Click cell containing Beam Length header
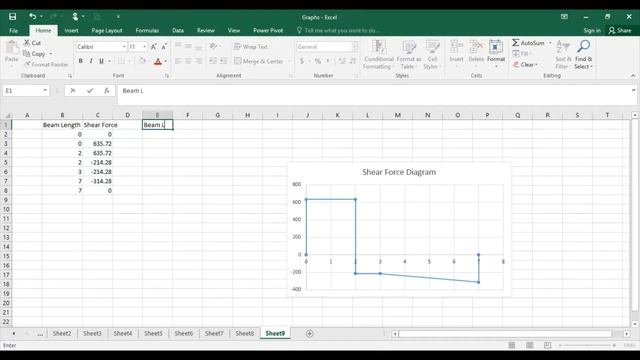Screen dimensions: 640x360 [62, 125]
